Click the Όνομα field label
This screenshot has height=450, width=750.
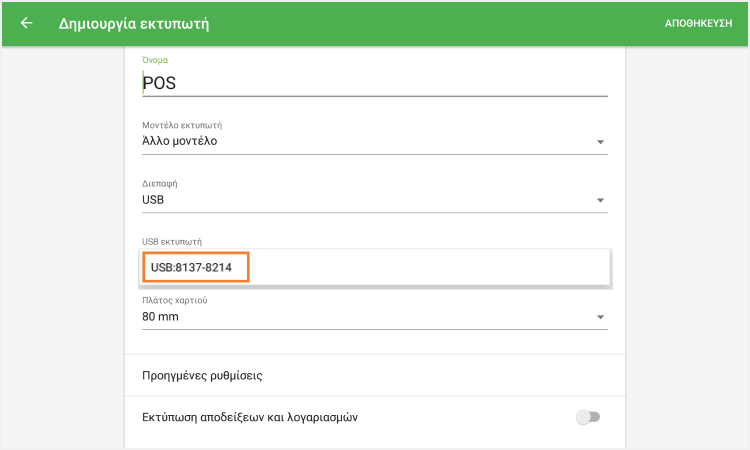click(155, 60)
